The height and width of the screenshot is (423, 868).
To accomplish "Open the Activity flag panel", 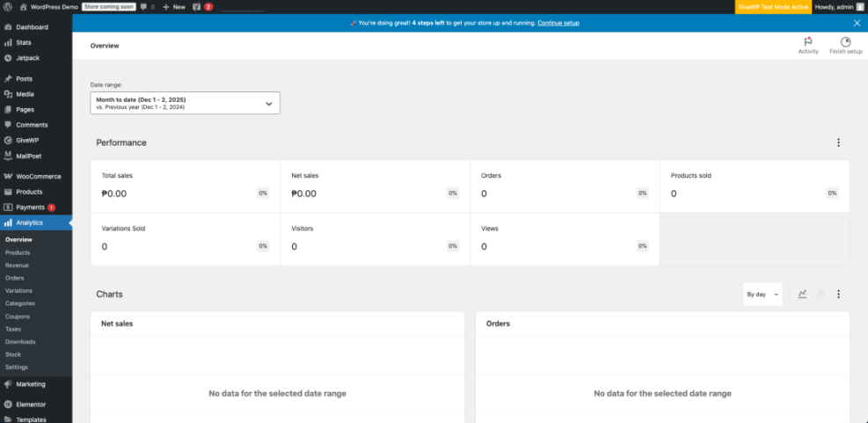I will coord(807,46).
